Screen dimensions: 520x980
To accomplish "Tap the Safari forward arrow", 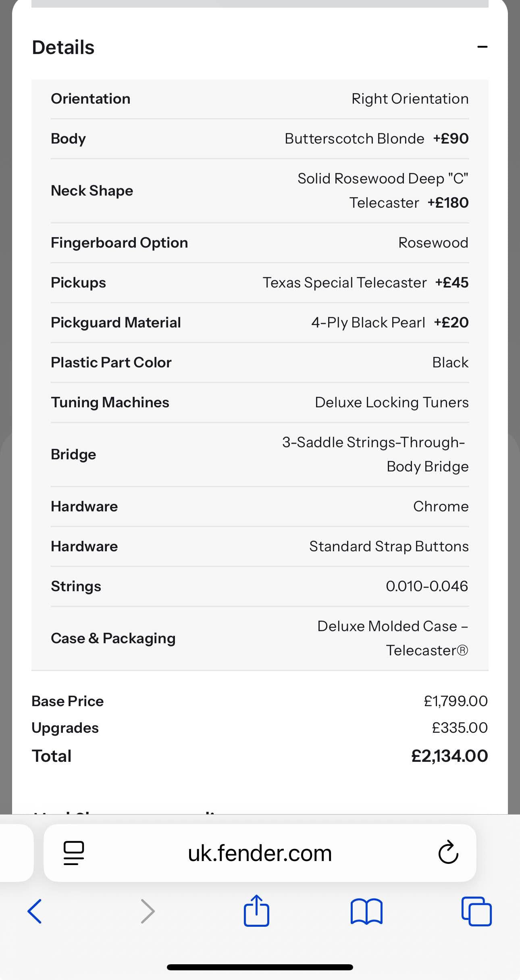I will click(148, 911).
